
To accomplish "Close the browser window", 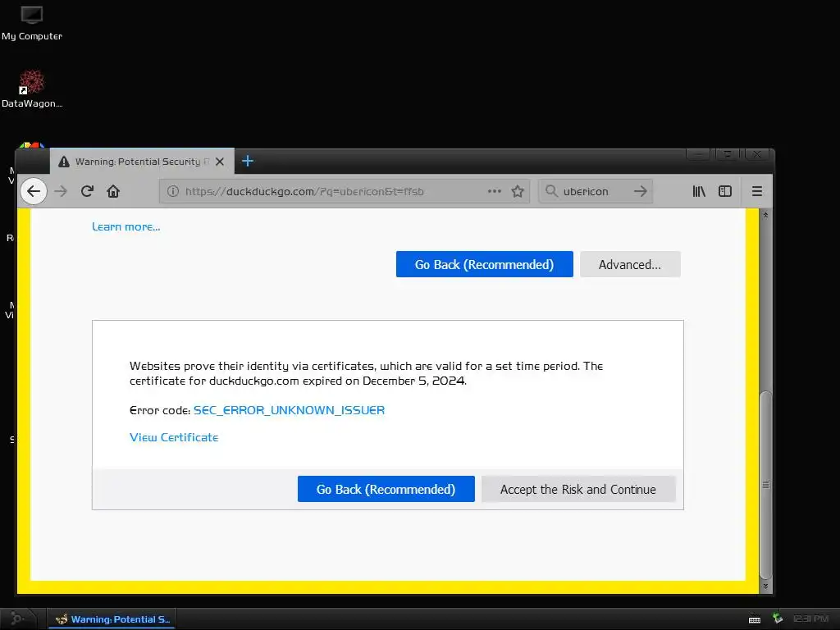I will pos(757,154).
